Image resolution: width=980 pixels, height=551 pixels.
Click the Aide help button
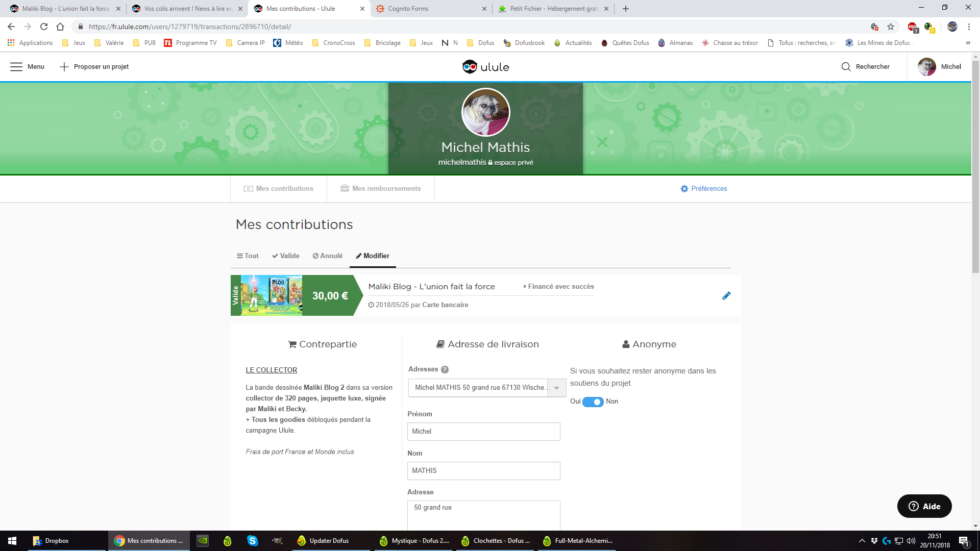tap(924, 506)
